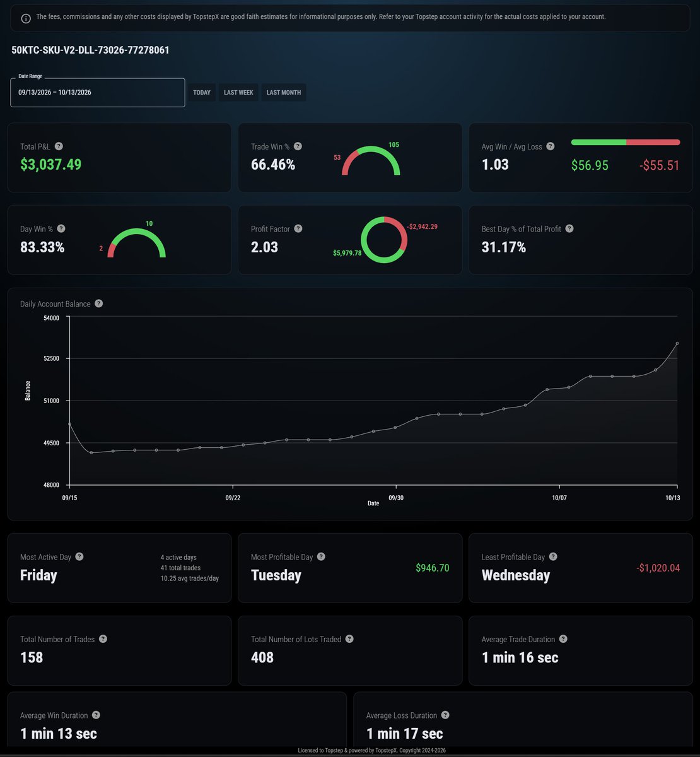This screenshot has height=757, width=700.
Task: Click the question icon next to Average Win Duration
Action: (x=96, y=715)
